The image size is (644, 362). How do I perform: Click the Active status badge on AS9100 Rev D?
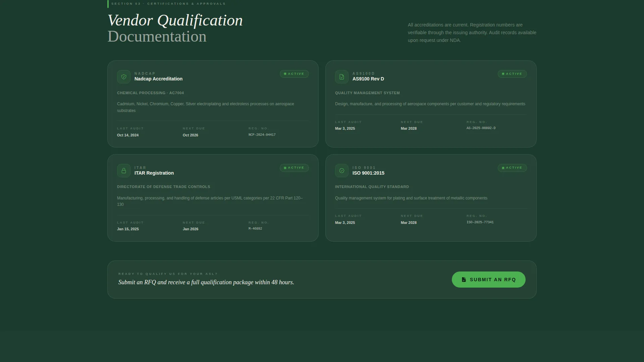(512, 74)
